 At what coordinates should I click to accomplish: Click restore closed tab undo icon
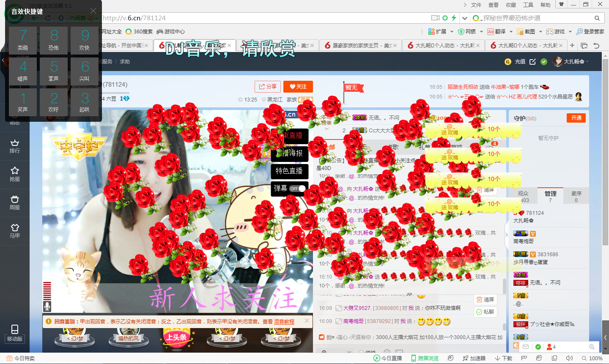coord(596,46)
